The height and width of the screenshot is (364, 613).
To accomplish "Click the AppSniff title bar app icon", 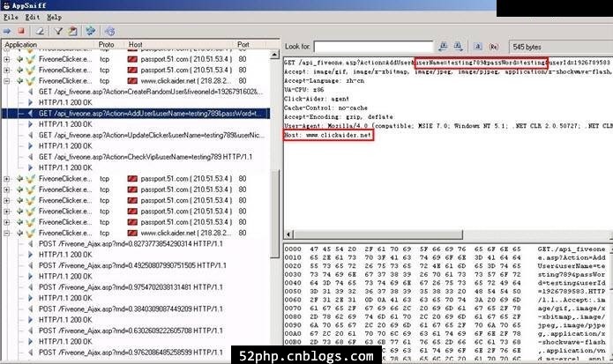I will pos(6,5).
